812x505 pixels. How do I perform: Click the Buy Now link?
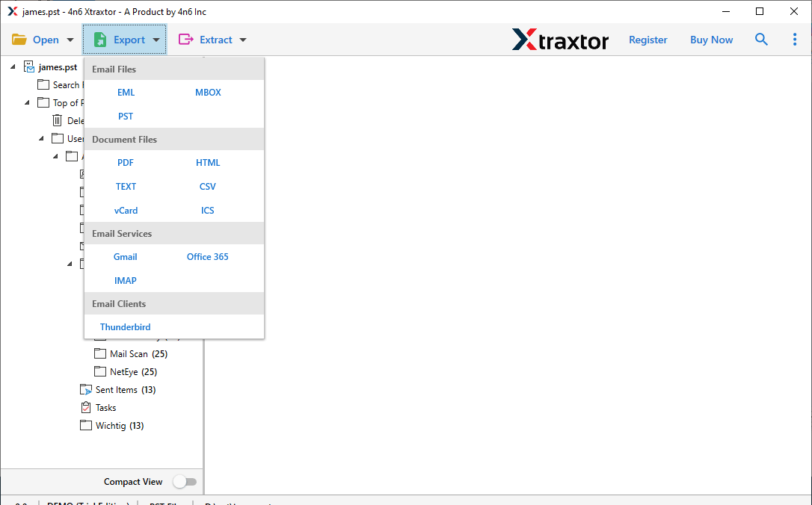pyautogui.click(x=711, y=40)
